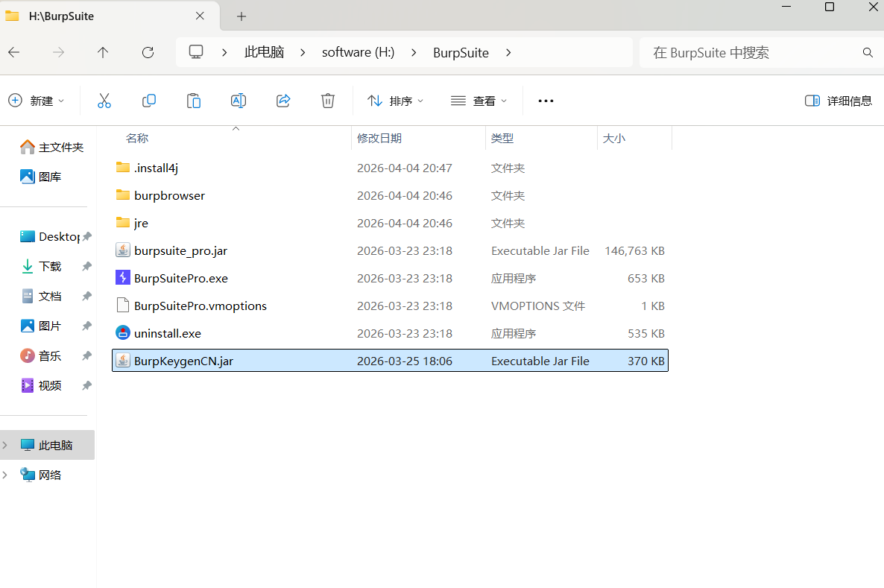Click the jre folder icon
The height and width of the screenshot is (588, 884).
click(123, 223)
